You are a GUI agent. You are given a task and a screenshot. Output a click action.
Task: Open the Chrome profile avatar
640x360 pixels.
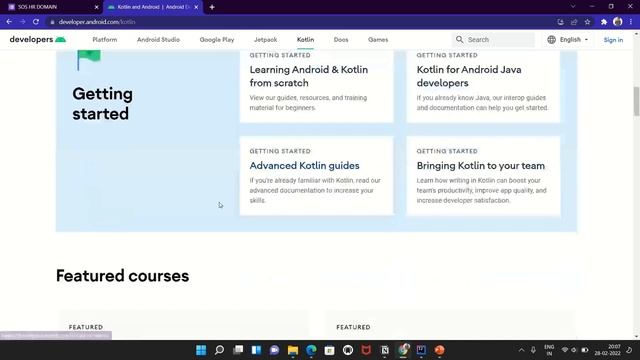pyautogui.click(x=618, y=22)
